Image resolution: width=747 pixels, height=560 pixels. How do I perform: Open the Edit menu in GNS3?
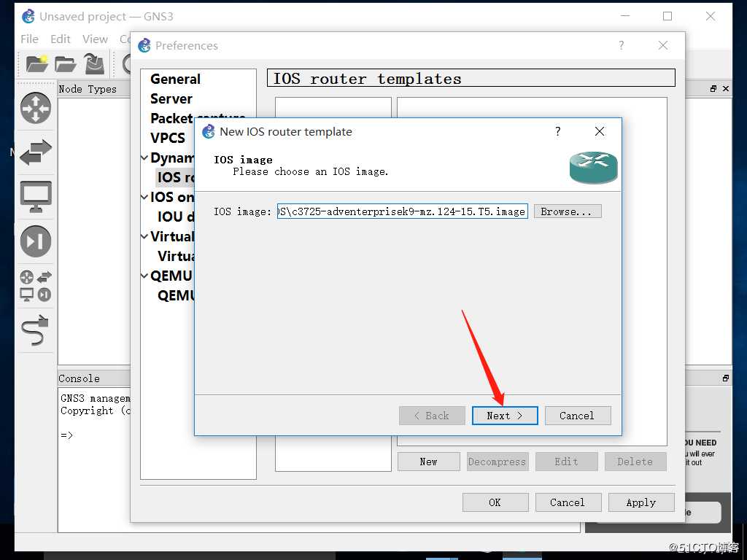61,39
